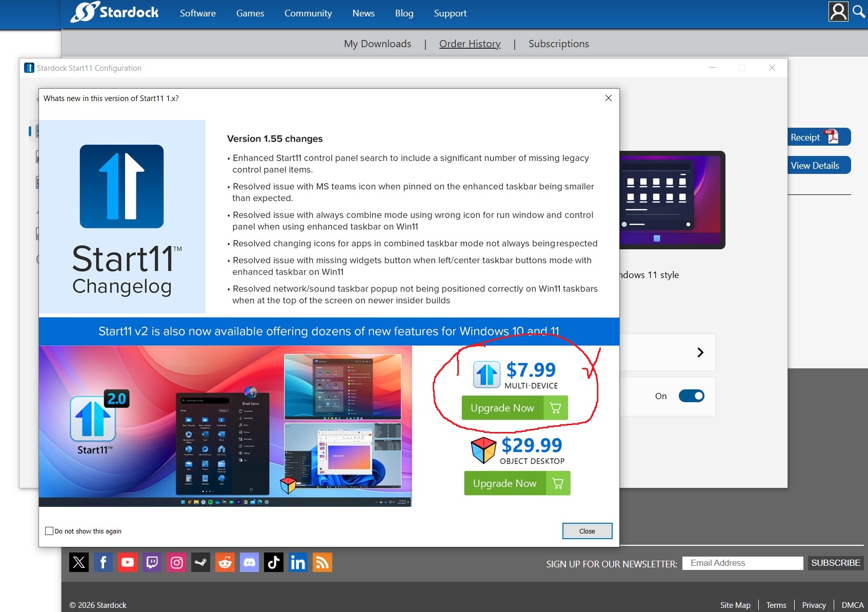Open the RSS feed icon
The width and height of the screenshot is (868, 612).
pos(322,562)
